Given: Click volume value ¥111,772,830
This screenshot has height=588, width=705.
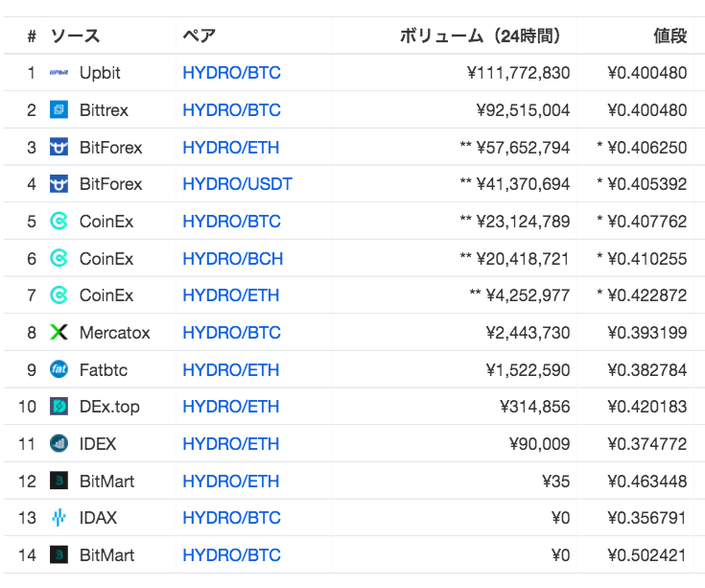Looking at the screenshot, I should pos(518,73).
